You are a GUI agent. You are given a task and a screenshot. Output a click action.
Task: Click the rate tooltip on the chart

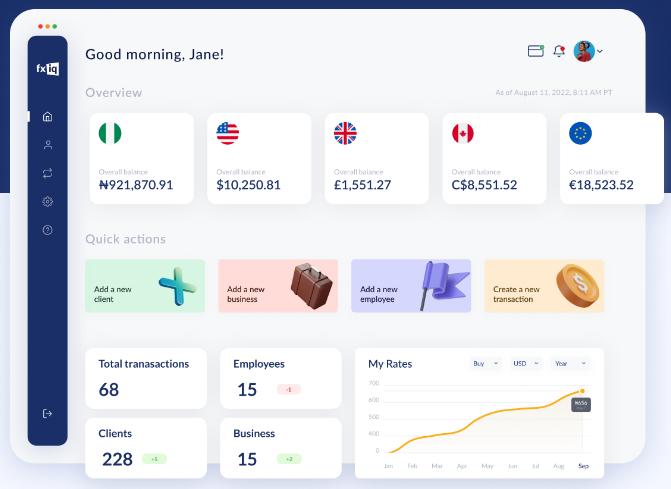581,405
